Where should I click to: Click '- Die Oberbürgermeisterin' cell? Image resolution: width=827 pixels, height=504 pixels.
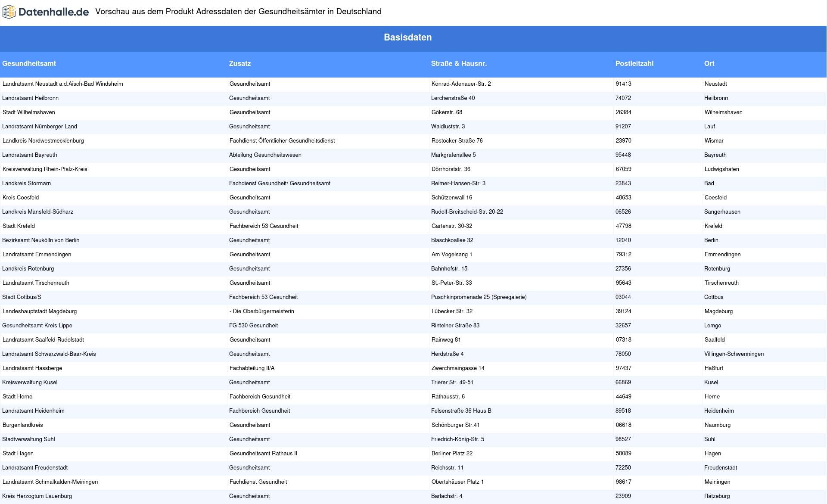tap(262, 311)
